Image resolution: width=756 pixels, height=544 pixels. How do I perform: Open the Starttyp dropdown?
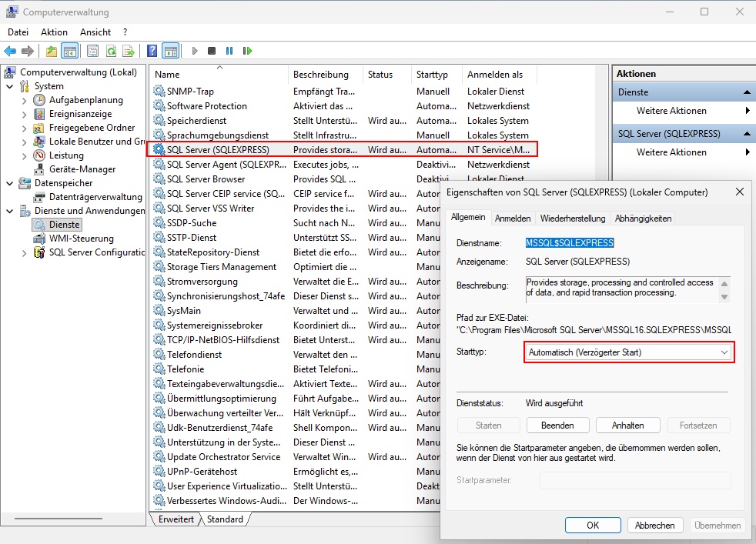(x=628, y=352)
